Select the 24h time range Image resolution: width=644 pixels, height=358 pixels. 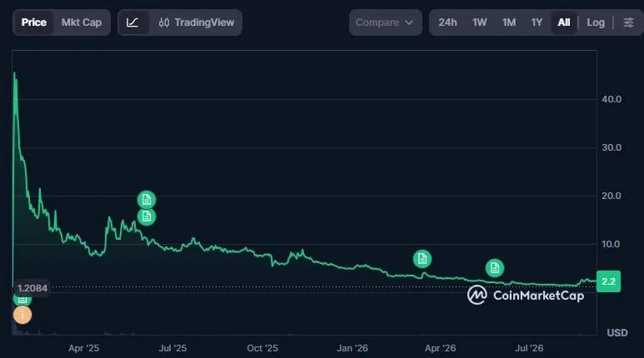[447, 22]
